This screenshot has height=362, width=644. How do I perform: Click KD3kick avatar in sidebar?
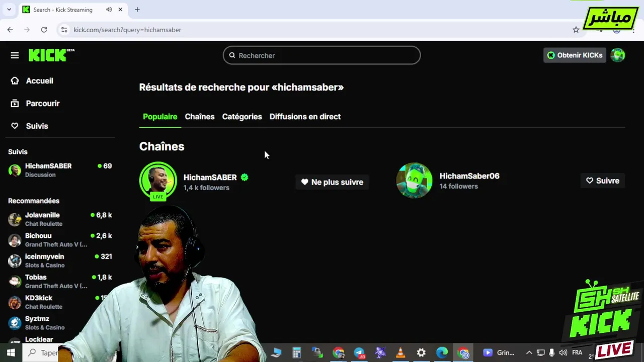[x=15, y=302]
